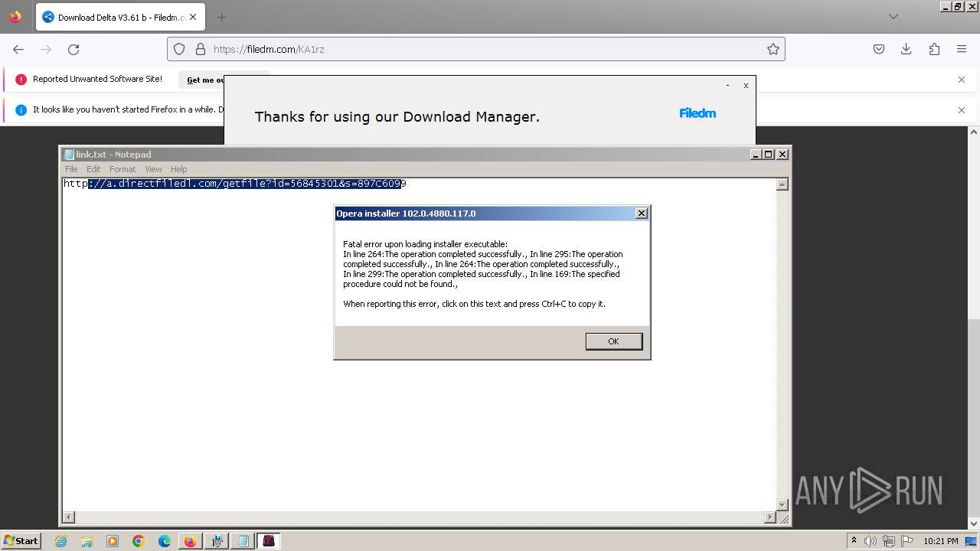Minimize the Filedm Download Manager popup
Image resolution: width=980 pixels, height=551 pixels.
(x=727, y=86)
